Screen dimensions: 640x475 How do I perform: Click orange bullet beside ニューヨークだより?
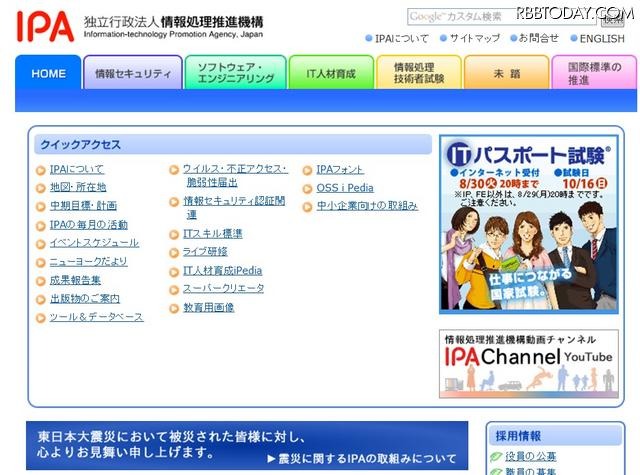tap(40, 263)
